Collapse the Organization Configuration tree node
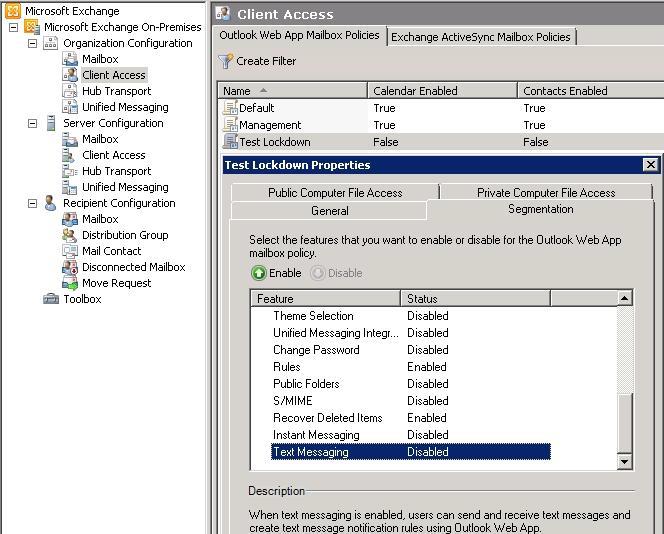 tap(32, 44)
